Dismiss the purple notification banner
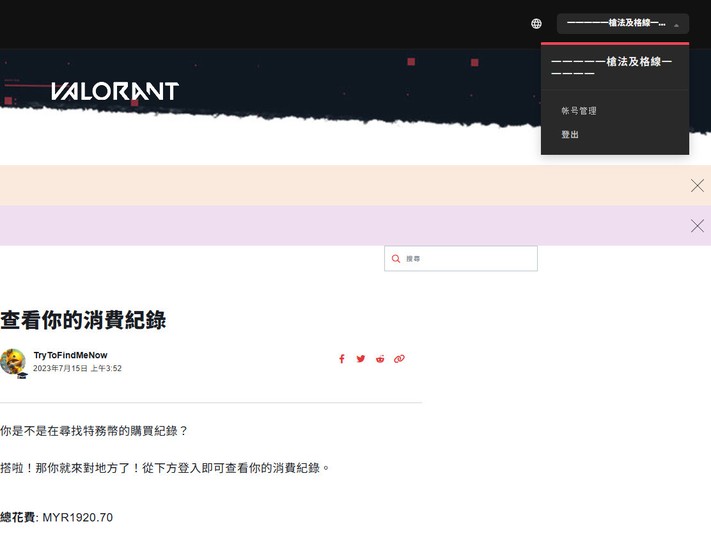 coord(697,226)
